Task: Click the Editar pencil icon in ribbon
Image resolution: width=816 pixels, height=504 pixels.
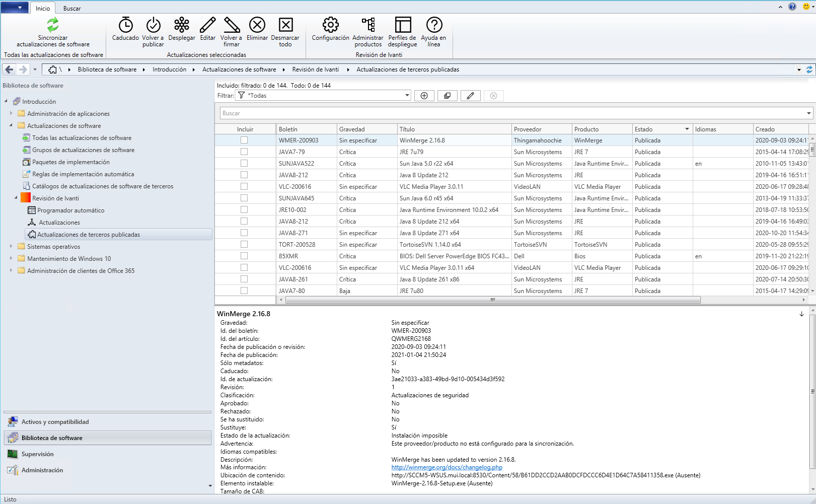Action: (x=207, y=25)
